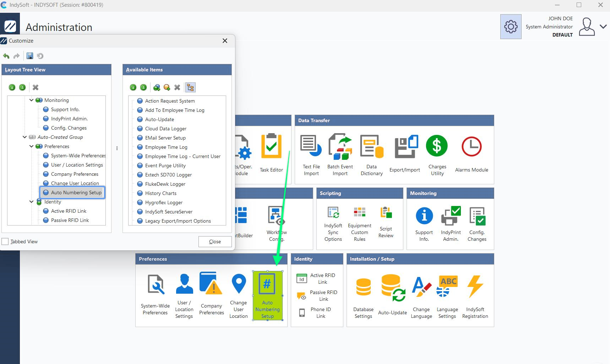Image resolution: width=610 pixels, height=364 pixels.
Task: Click the orange add item icon in Available Items
Action: 167,87
